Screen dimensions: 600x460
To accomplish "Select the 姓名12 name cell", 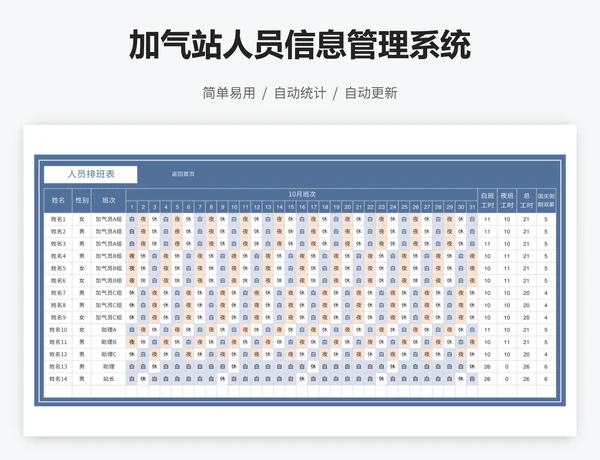I will pyautogui.click(x=58, y=354).
